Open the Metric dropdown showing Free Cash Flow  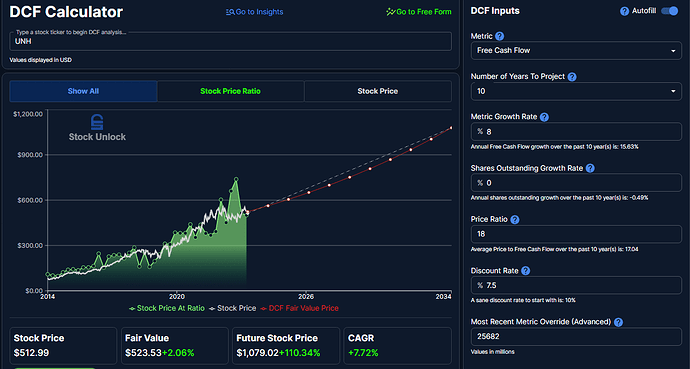click(576, 51)
